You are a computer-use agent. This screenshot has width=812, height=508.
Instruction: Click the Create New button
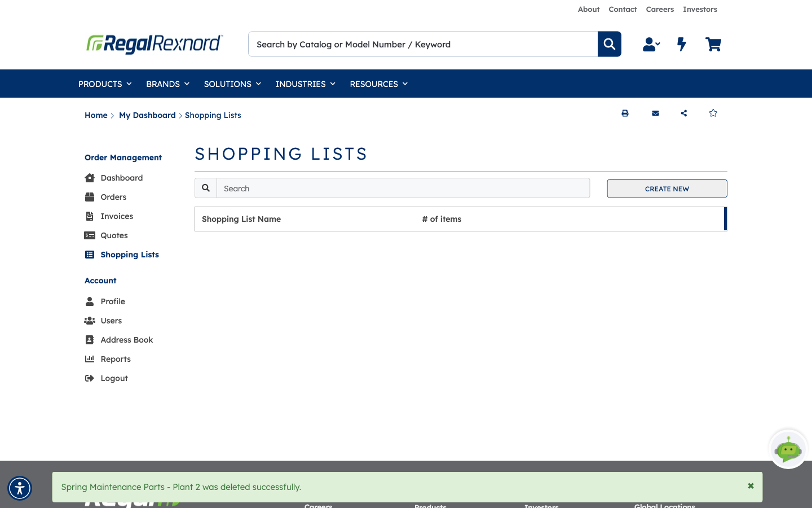tap(667, 189)
